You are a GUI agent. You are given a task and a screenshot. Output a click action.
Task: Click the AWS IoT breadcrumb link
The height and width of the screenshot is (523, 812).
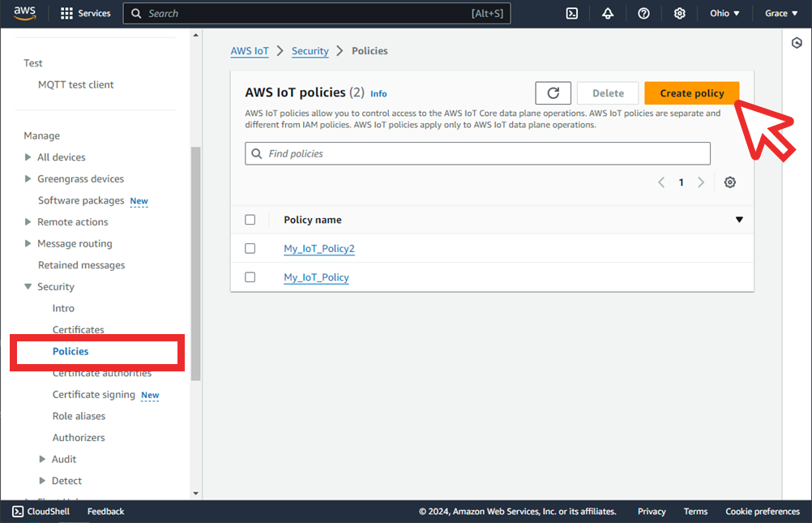tap(250, 51)
